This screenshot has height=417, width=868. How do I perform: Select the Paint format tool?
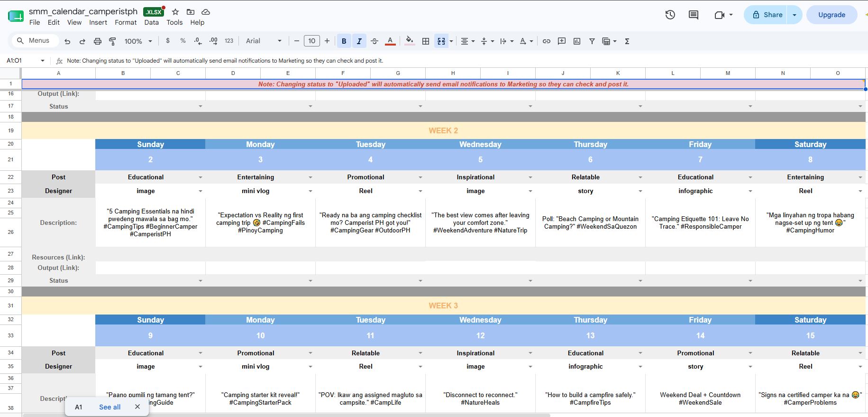click(113, 41)
